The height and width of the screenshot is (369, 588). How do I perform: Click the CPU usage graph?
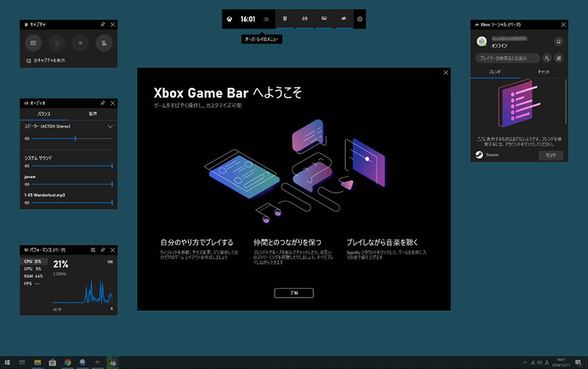(82, 291)
